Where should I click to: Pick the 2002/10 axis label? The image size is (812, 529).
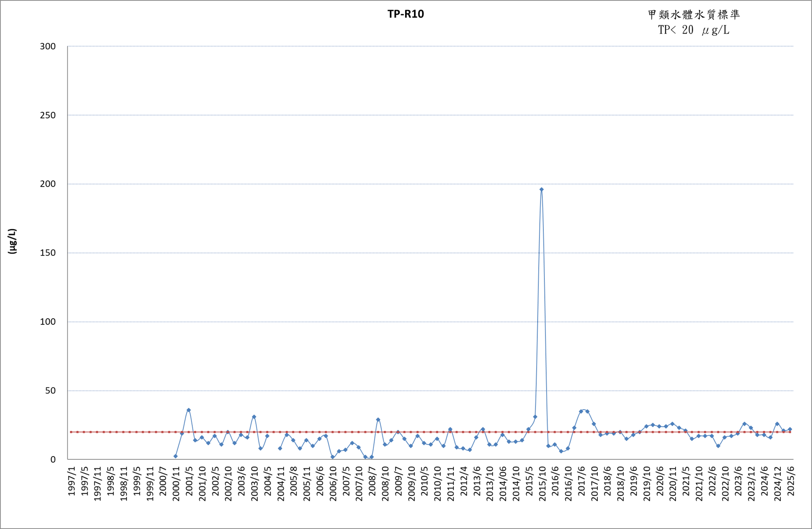pos(228,484)
